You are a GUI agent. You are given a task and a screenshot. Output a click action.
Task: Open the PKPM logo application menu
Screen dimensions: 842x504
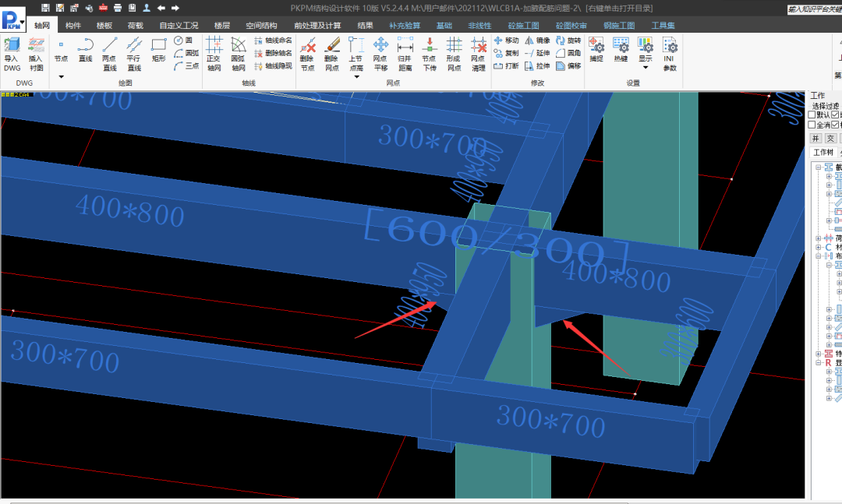pos(13,19)
